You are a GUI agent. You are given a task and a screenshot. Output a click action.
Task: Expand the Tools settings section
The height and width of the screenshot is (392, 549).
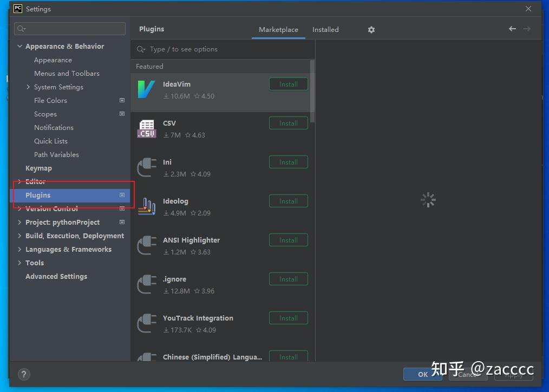point(20,263)
